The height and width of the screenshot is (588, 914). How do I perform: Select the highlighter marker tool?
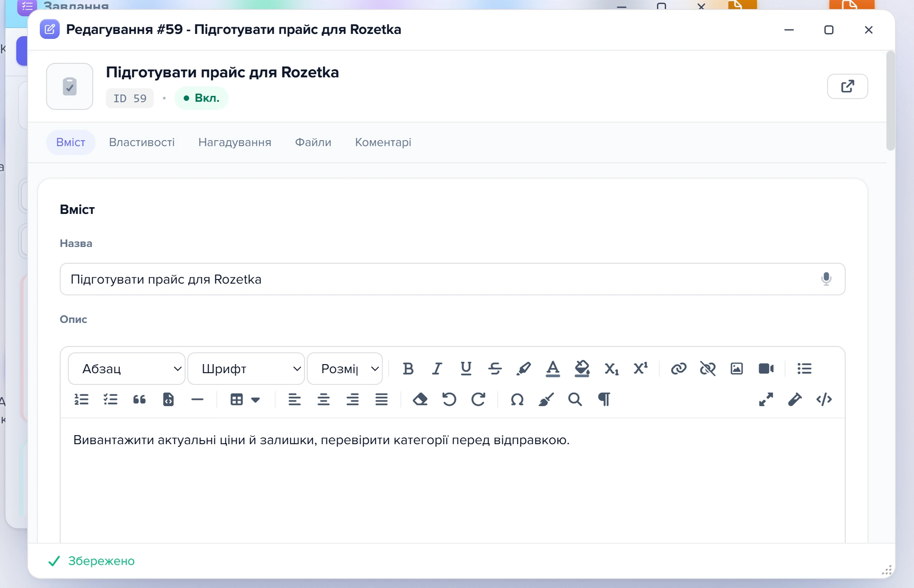524,369
